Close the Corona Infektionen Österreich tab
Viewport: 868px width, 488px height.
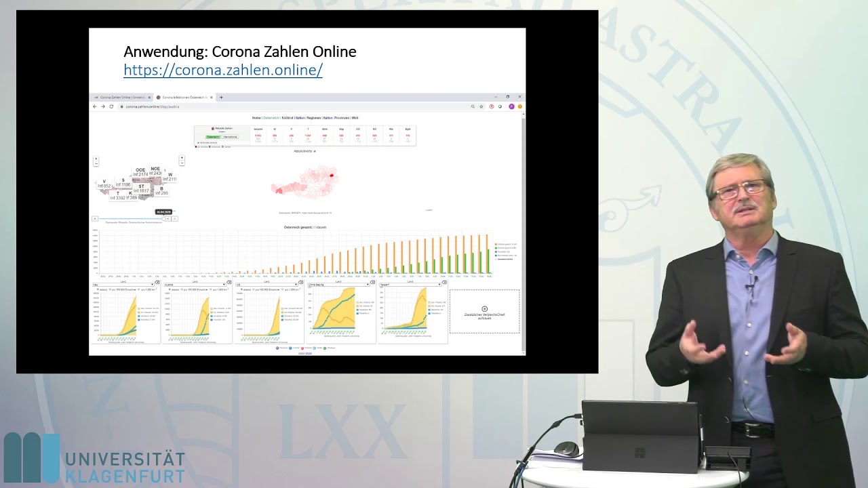tap(212, 97)
